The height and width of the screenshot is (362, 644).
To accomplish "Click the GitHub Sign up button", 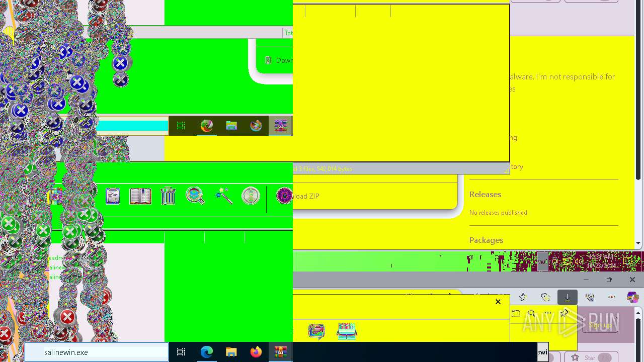I will 600,325.
